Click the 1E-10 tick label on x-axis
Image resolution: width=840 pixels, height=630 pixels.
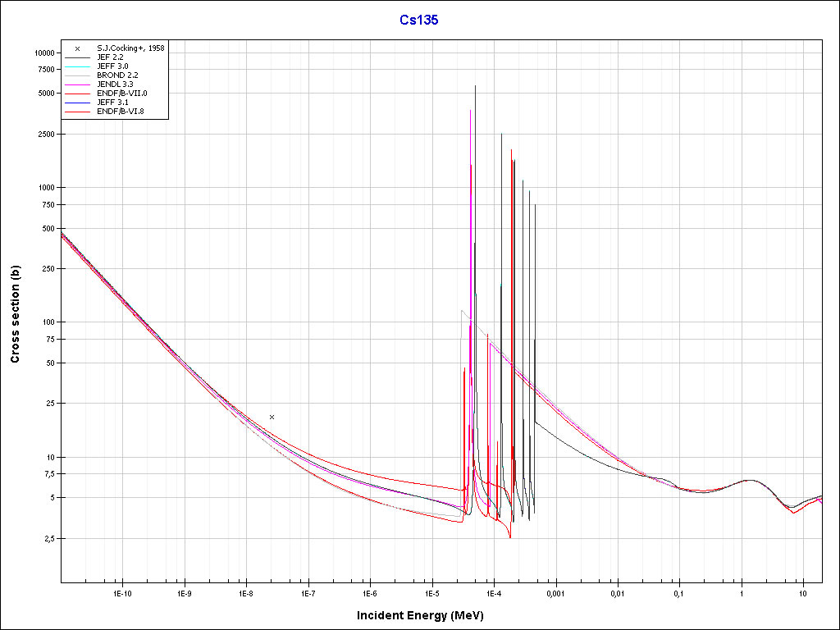[122, 591]
